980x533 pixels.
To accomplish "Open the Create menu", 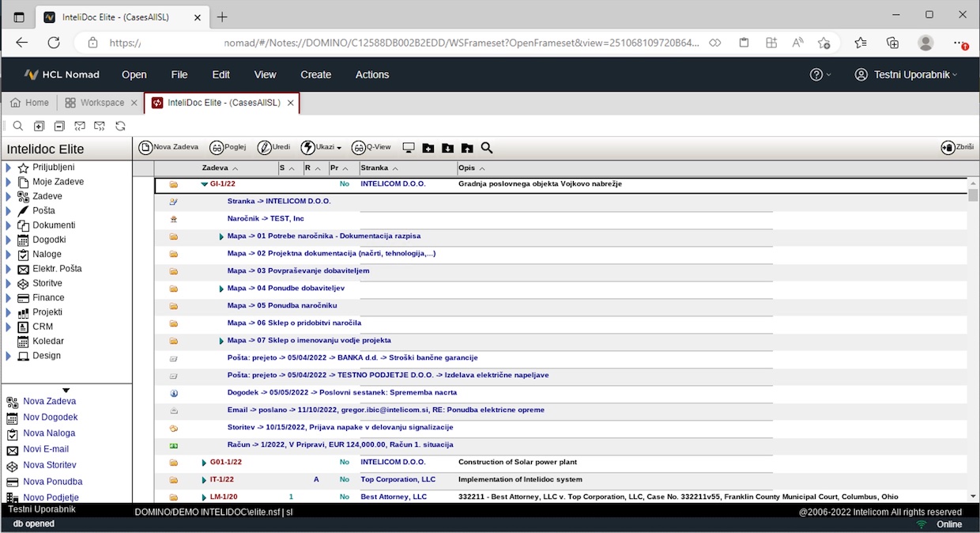I will click(316, 74).
